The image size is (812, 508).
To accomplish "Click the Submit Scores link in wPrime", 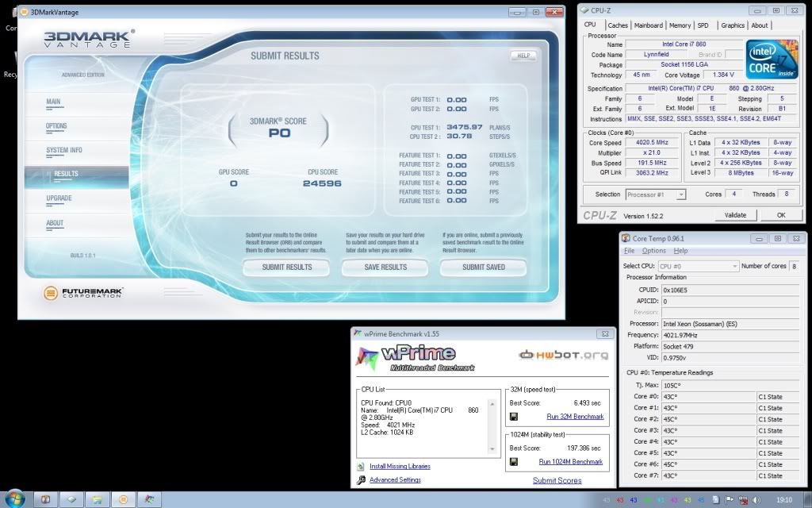I will pos(557,480).
